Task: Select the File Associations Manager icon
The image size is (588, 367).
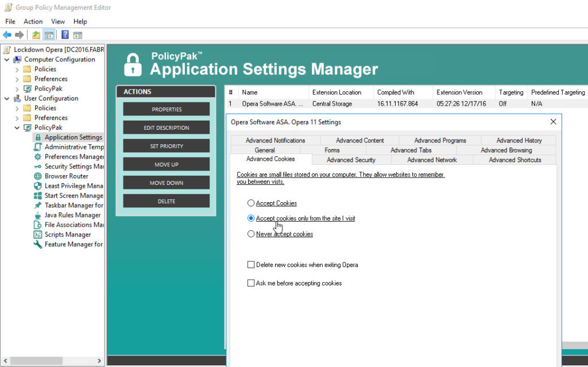Action: pos(38,225)
